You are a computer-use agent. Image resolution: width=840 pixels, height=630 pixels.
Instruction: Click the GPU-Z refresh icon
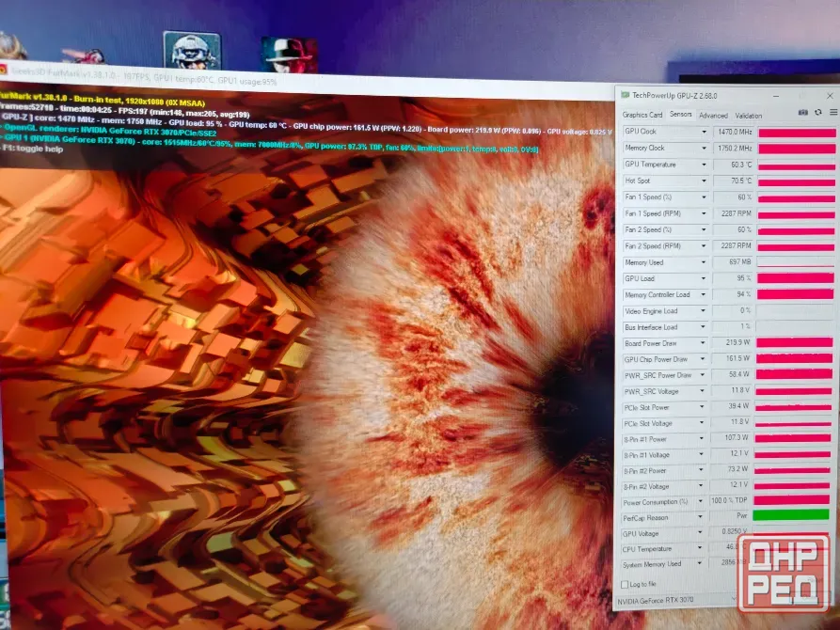pyautogui.click(x=818, y=113)
